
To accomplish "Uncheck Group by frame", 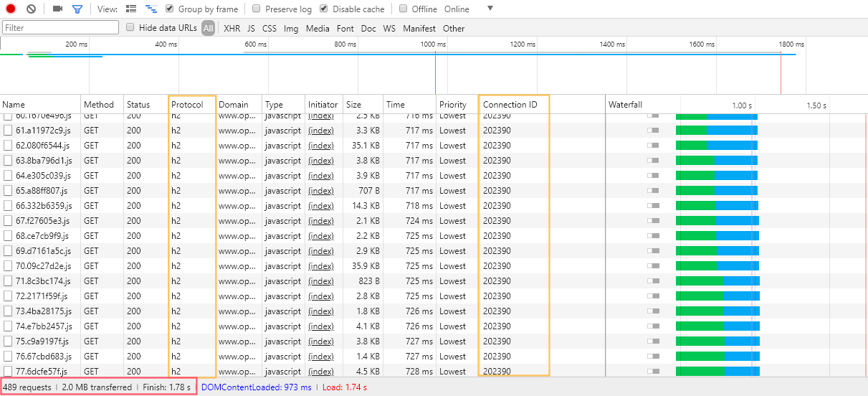I will coord(170,9).
